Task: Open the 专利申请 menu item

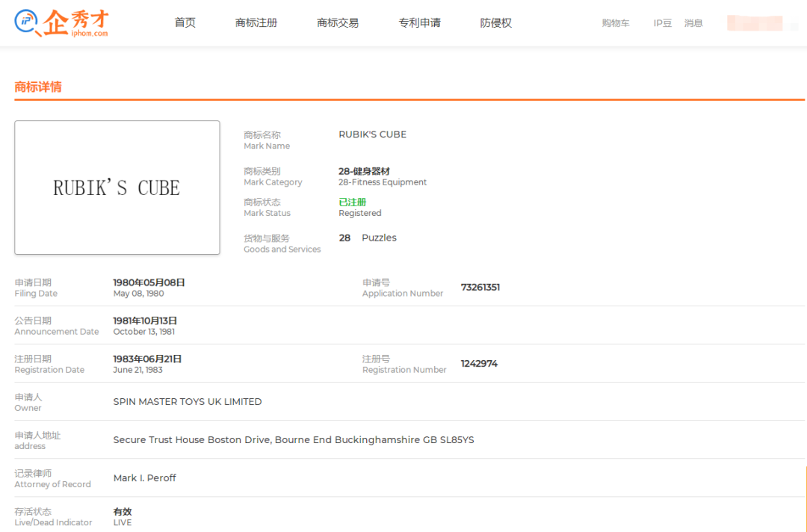Action: (x=419, y=22)
